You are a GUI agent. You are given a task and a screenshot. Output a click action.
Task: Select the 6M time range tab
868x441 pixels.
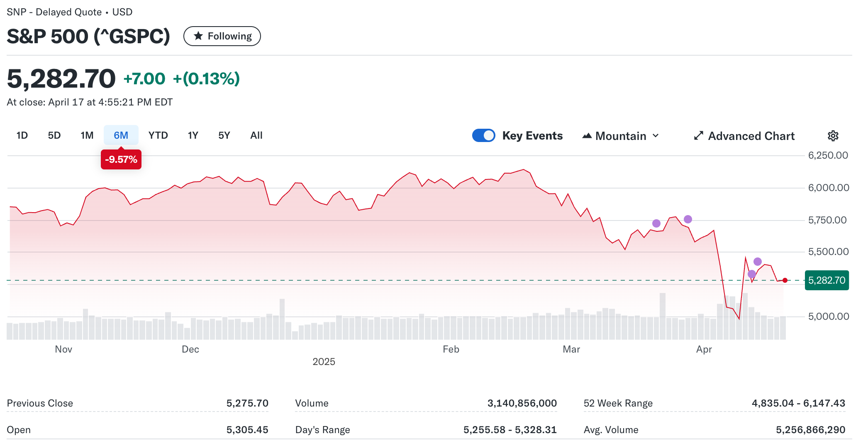pos(121,135)
